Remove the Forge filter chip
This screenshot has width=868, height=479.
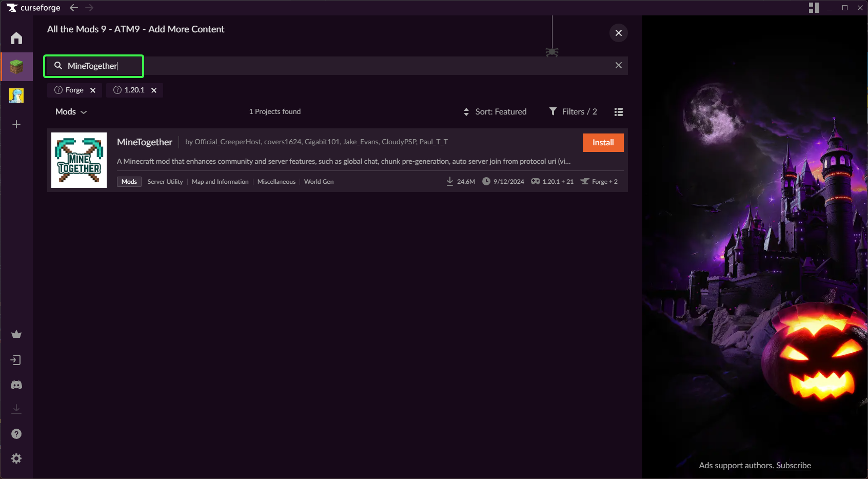(93, 90)
